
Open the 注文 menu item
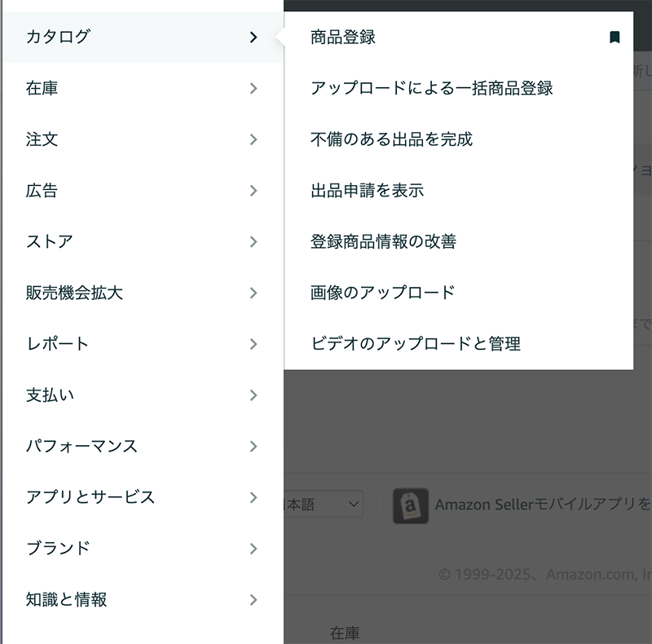click(x=144, y=139)
